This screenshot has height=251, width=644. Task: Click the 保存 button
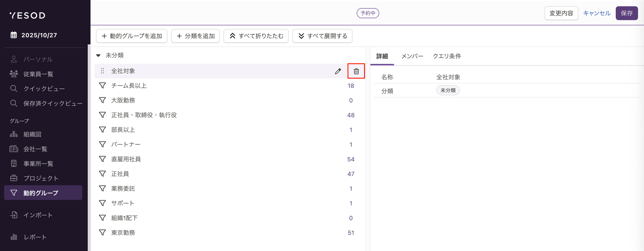coord(626,13)
